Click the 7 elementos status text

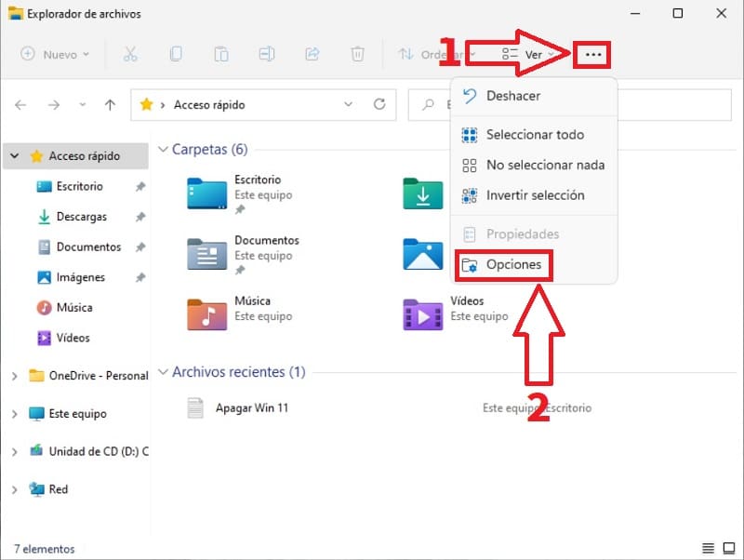point(45,549)
